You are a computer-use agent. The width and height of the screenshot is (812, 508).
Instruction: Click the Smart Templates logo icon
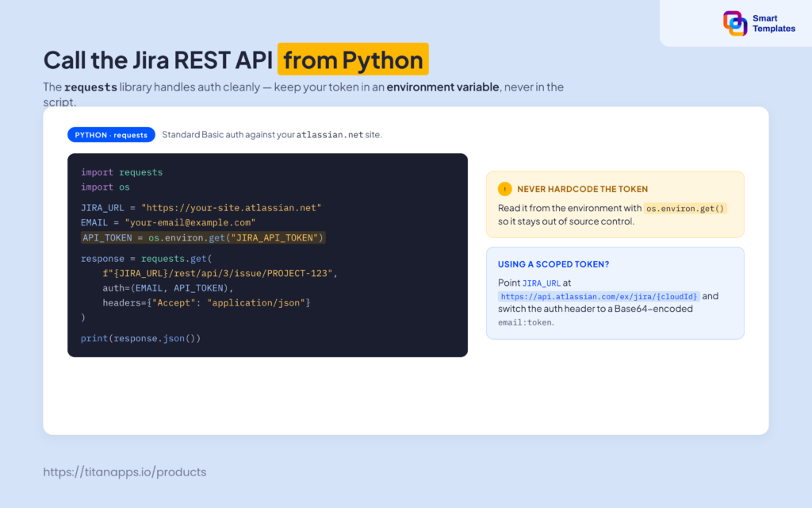pyautogui.click(x=735, y=23)
